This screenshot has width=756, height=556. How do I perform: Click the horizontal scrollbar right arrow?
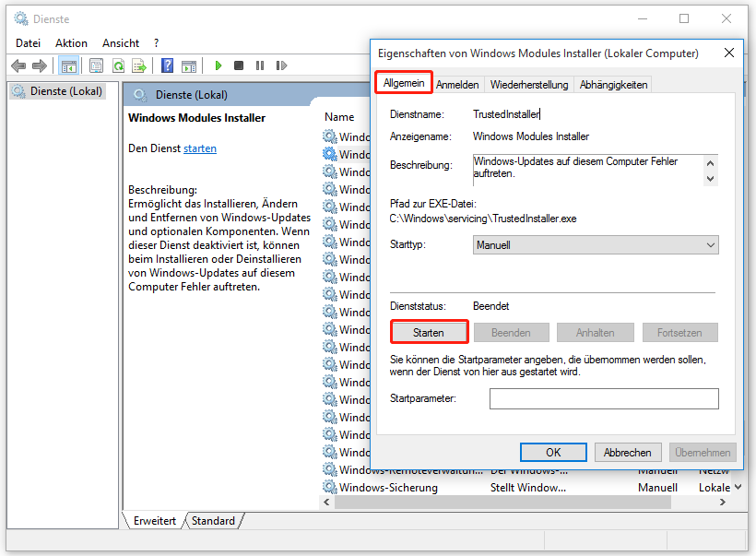[722, 502]
